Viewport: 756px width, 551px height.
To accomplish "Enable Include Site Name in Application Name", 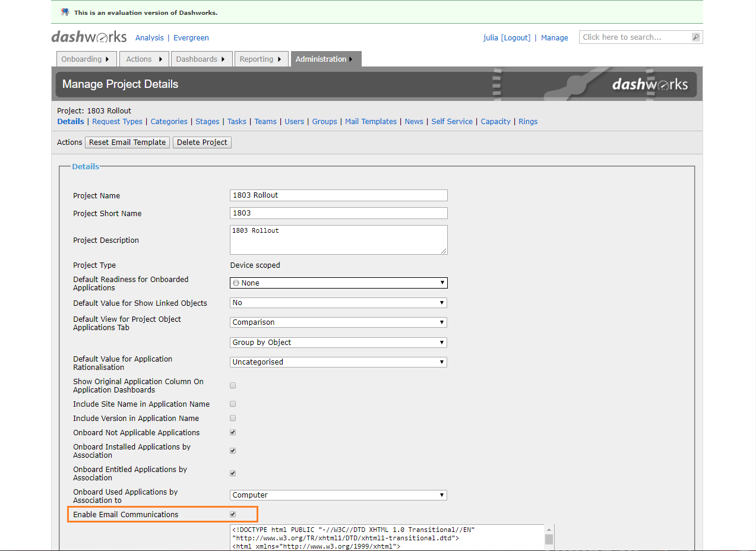I will (233, 404).
